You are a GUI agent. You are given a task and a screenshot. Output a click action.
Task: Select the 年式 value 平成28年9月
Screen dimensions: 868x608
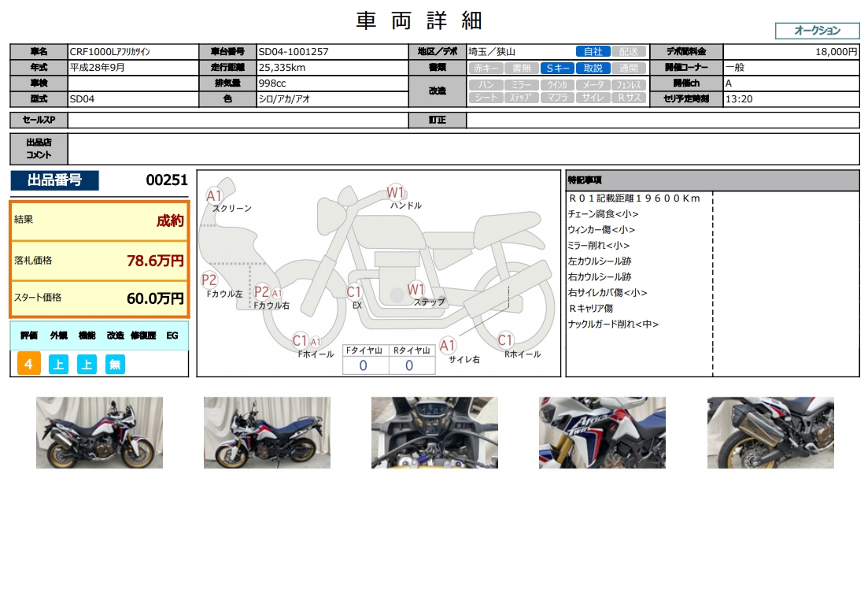(x=97, y=68)
